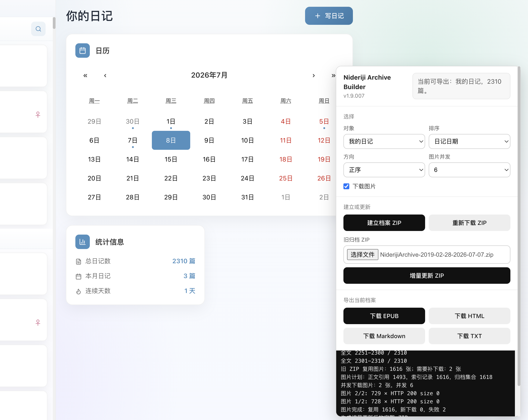Click the calendar icon beside 本月日记
Image resolution: width=528 pixels, height=420 pixels.
point(78,276)
